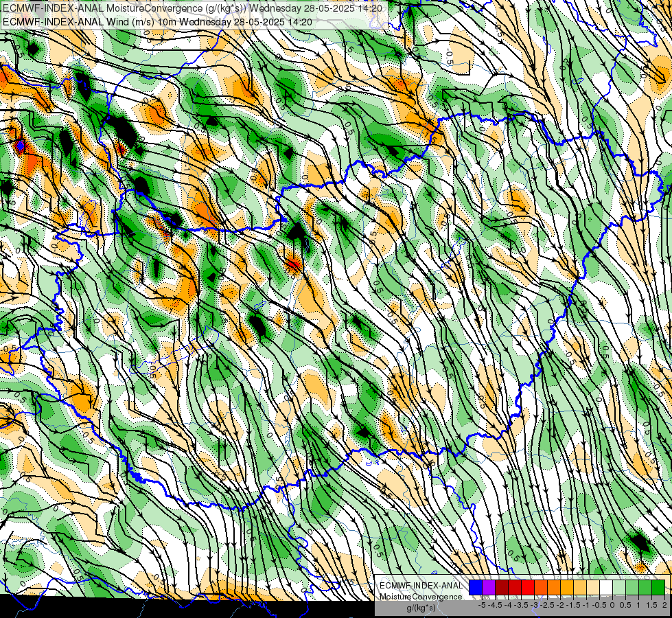Click the -5 legend scale label
The image size is (672, 618).
pos(482,605)
